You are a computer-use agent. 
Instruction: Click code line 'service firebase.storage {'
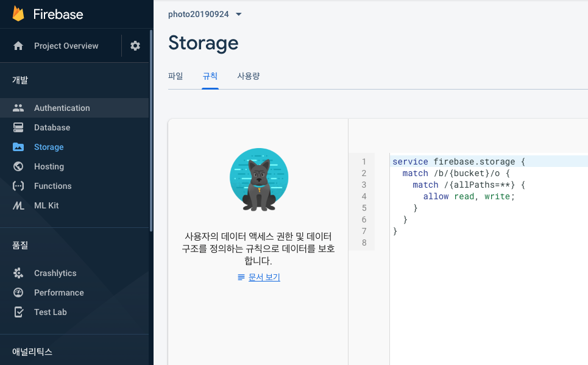(x=459, y=161)
